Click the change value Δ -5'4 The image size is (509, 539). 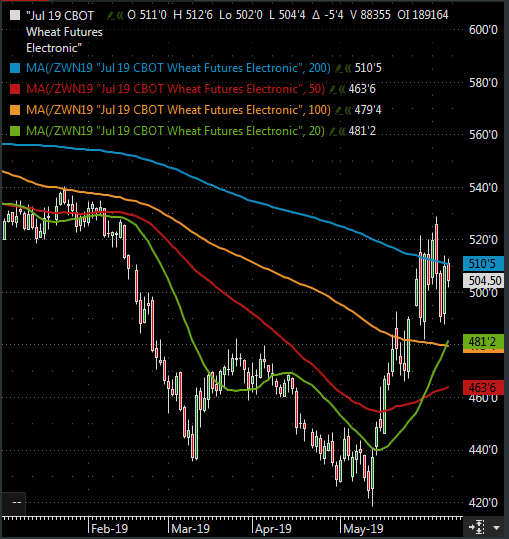[x=328, y=15]
